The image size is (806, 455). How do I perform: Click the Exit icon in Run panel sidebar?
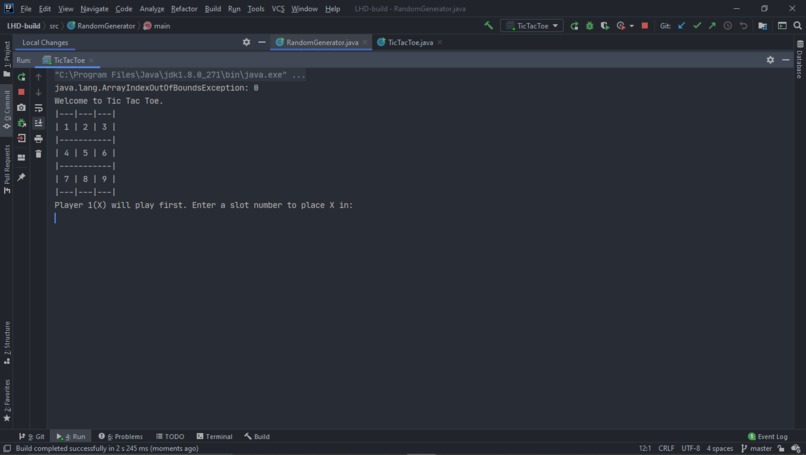click(21, 138)
